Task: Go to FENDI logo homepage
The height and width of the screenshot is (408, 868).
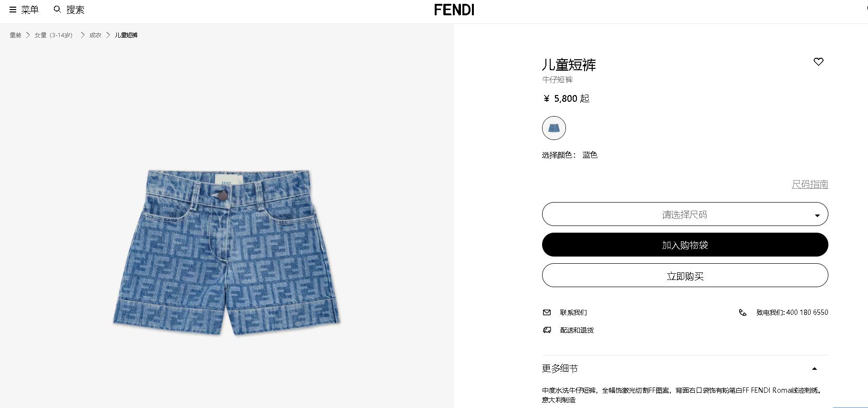Action: point(454,10)
